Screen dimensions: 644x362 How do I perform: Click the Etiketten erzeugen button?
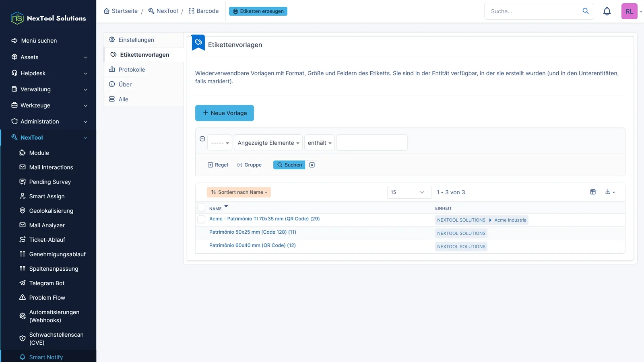(x=258, y=11)
